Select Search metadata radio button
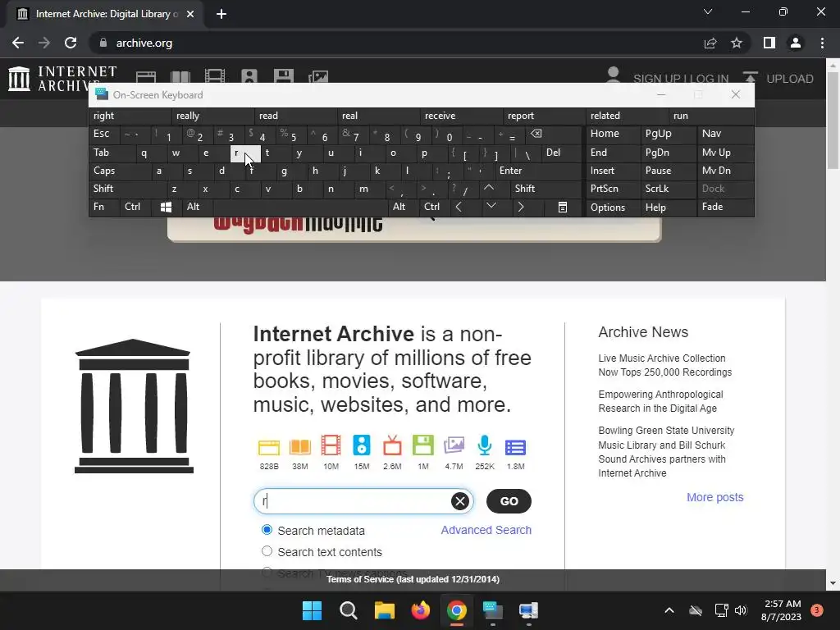Viewport: 840px width, 630px height. (x=267, y=530)
